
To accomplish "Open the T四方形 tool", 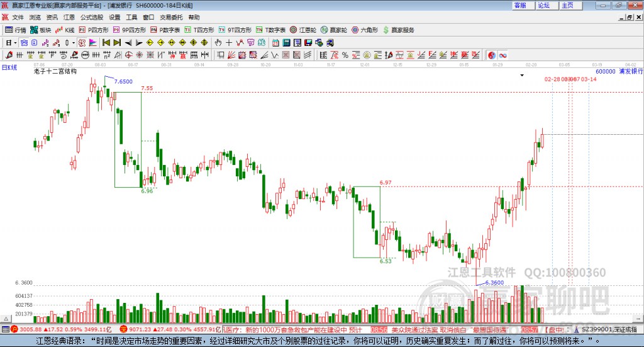I will (199, 30).
